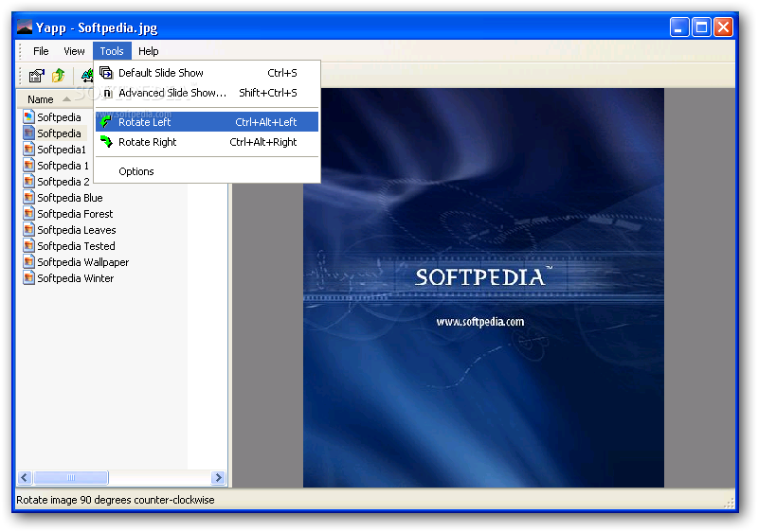The width and height of the screenshot is (758, 532).
Task: Click the Yapp application icon in title bar
Action: click(x=25, y=27)
